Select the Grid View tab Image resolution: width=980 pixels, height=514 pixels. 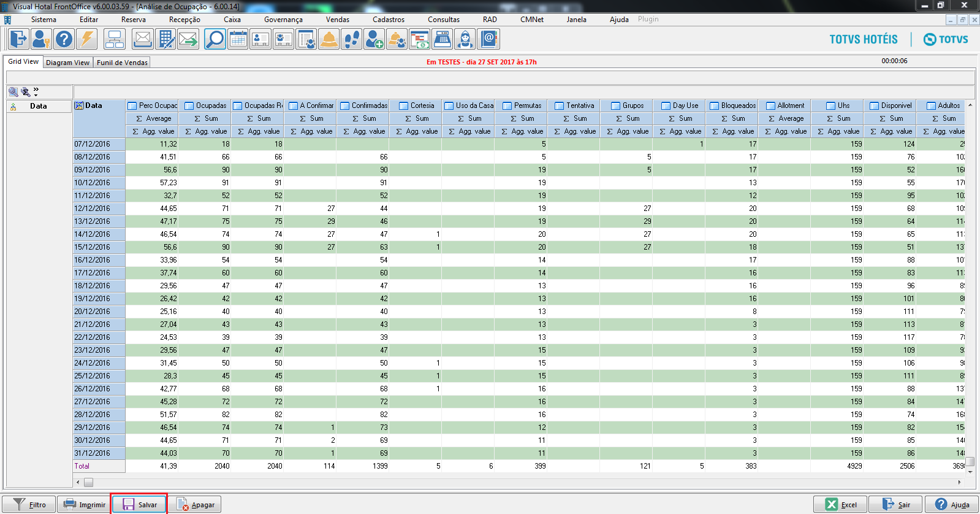[23, 62]
